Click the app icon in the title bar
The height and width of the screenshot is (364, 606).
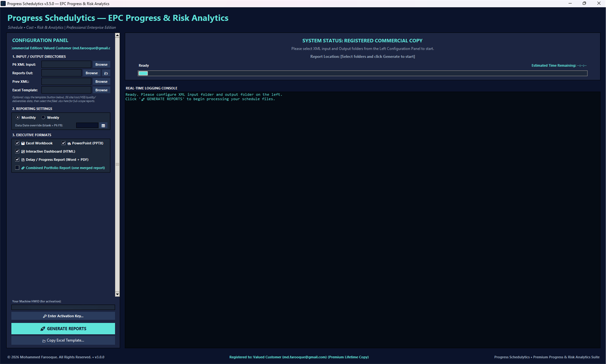click(3, 3)
